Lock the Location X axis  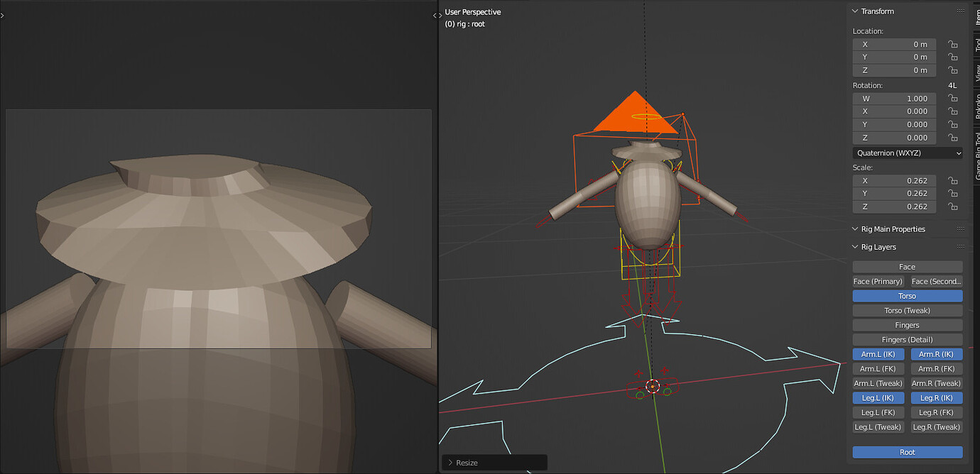(952, 44)
